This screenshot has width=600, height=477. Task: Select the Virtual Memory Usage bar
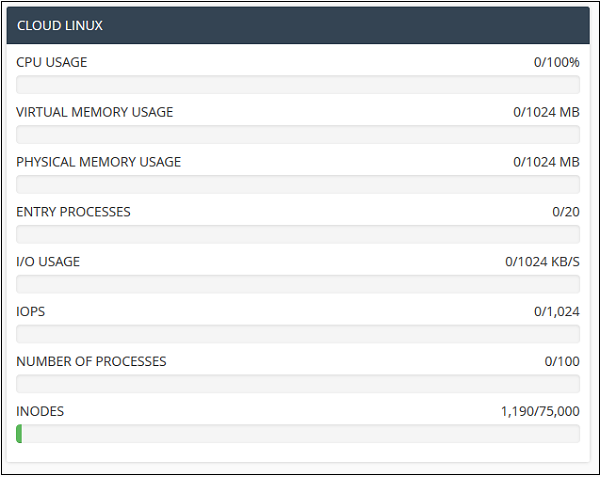click(x=298, y=134)
